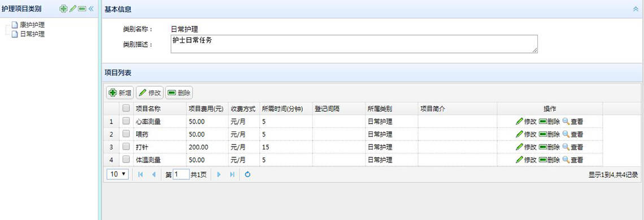Collapse the 护理项目类别 sidebar panel
Image resolution: width=644 pixels, height=220 pixels.
point(91,8)
